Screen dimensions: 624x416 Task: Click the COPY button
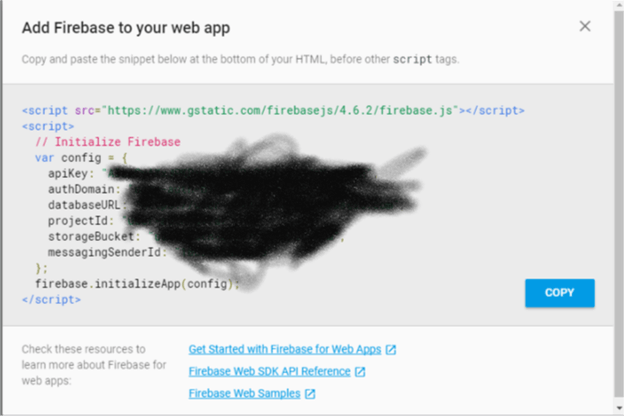[x=559, y=293]
